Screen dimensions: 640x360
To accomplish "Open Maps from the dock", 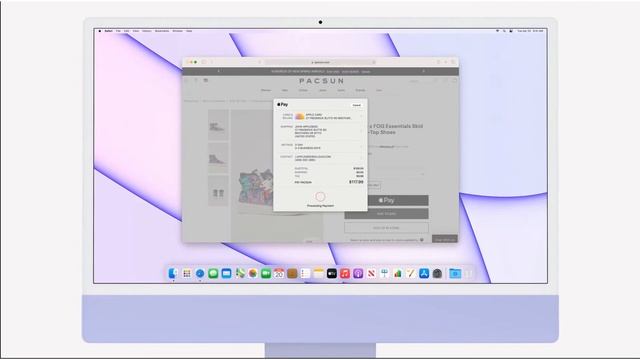I will (x=240, y=273).
